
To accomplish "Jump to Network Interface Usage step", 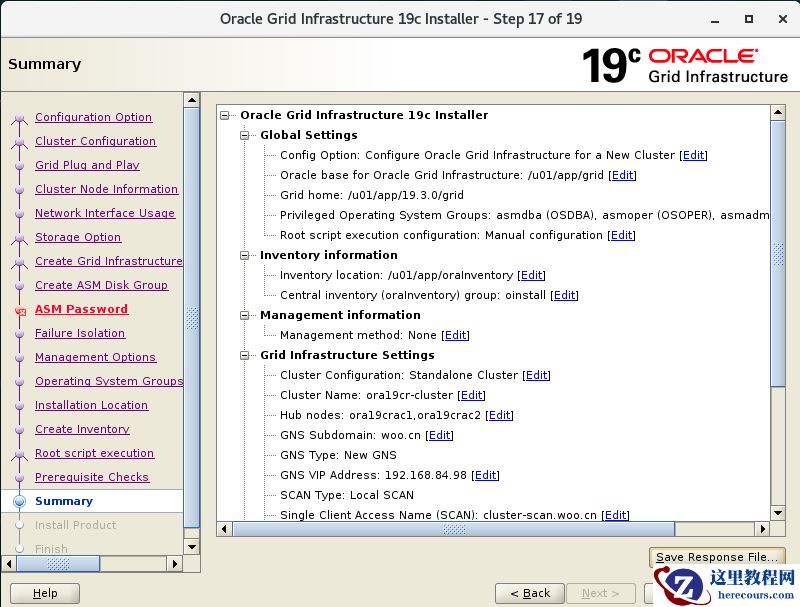I will (x=105, y=213).
